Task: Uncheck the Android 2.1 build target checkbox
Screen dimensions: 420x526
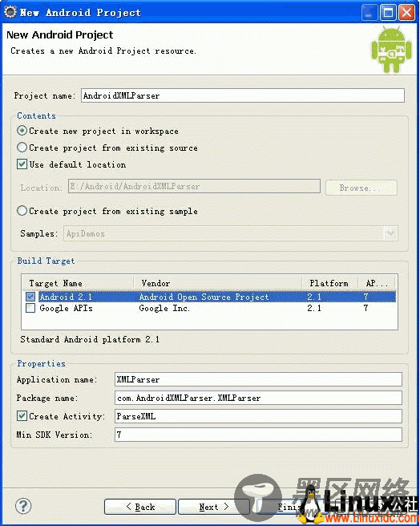Action: 30,297
